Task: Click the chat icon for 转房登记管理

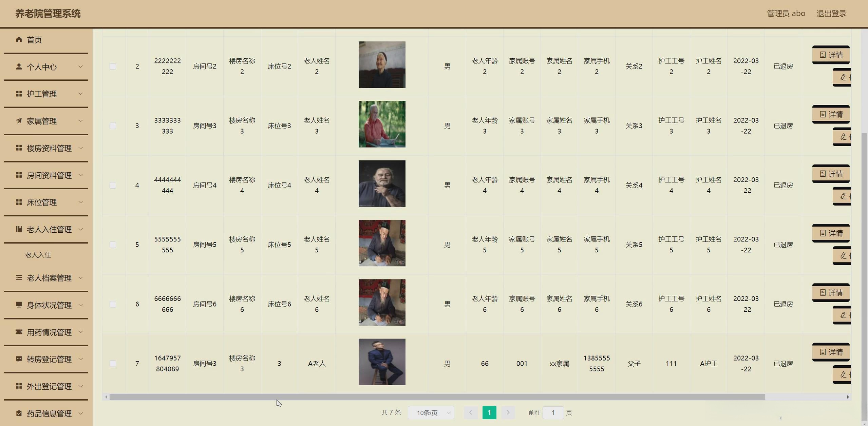Action: tap(19, 359)
